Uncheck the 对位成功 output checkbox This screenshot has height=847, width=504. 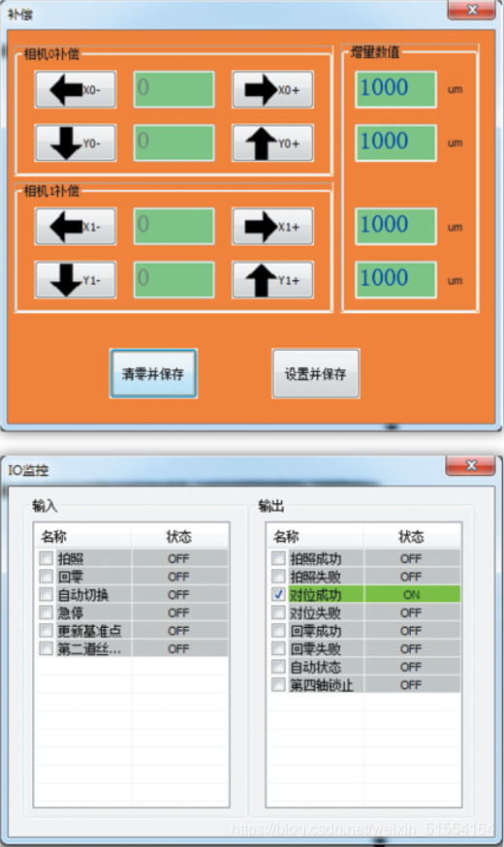pos(279,594)
